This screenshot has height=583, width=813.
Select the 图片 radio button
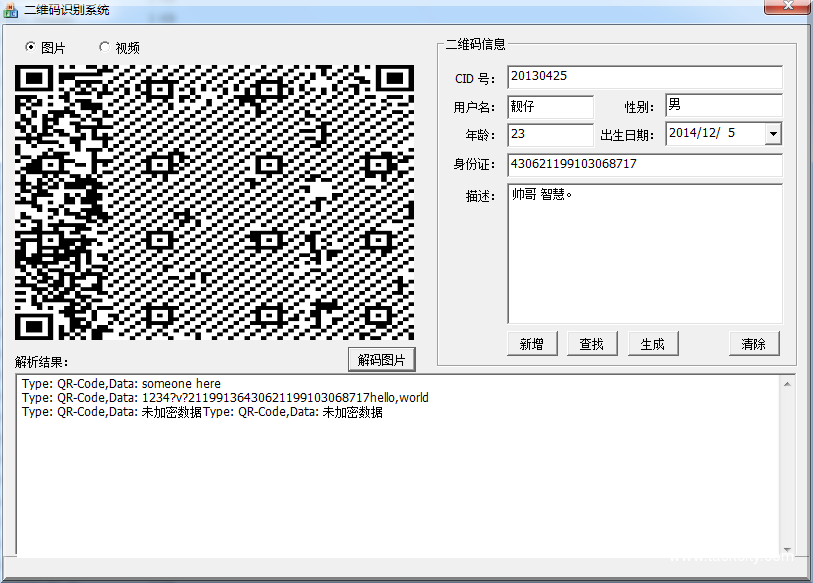click(x=30, y=47)
